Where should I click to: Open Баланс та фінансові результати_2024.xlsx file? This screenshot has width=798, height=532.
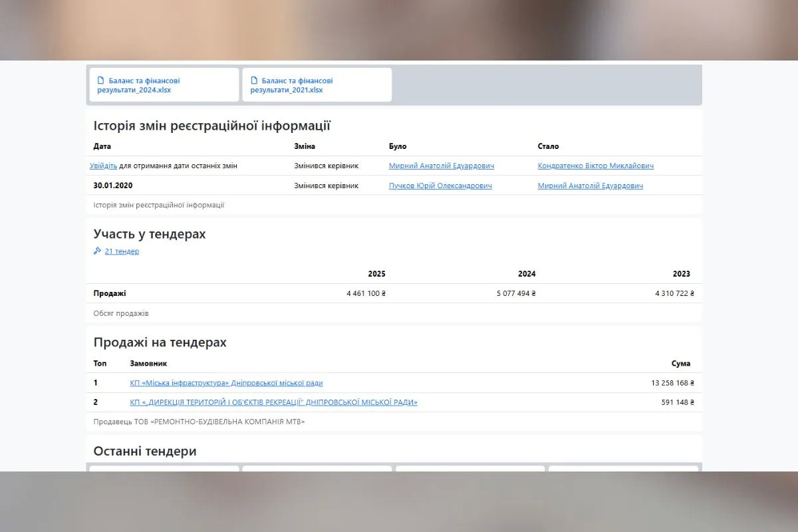163,84
